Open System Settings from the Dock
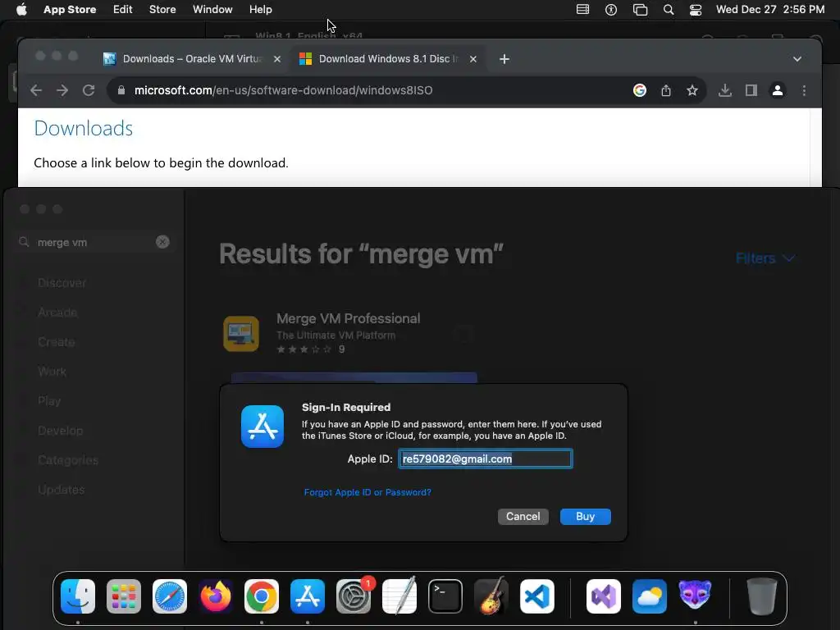The width and height of the screenshot is (840, 630). point(354,596)
